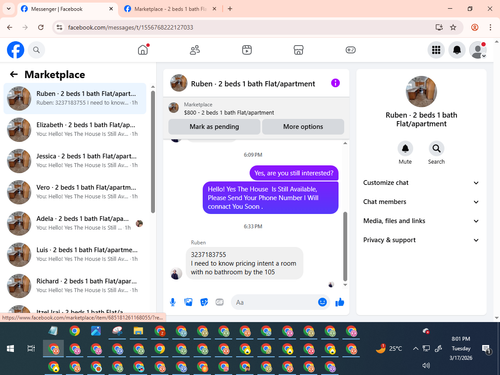
Task: Open the Vero conversation in the list
Action: point(75,192)
